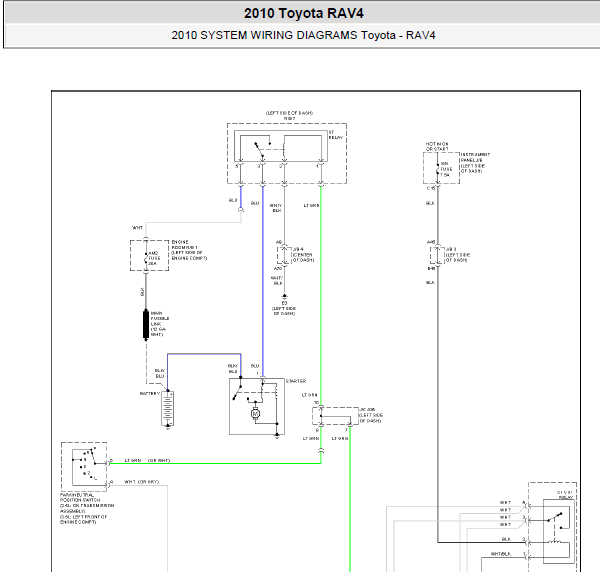Viewport: 600px width, 572px height.
Task: Click the main fusible link black symbol
Action: click(146, 324)
